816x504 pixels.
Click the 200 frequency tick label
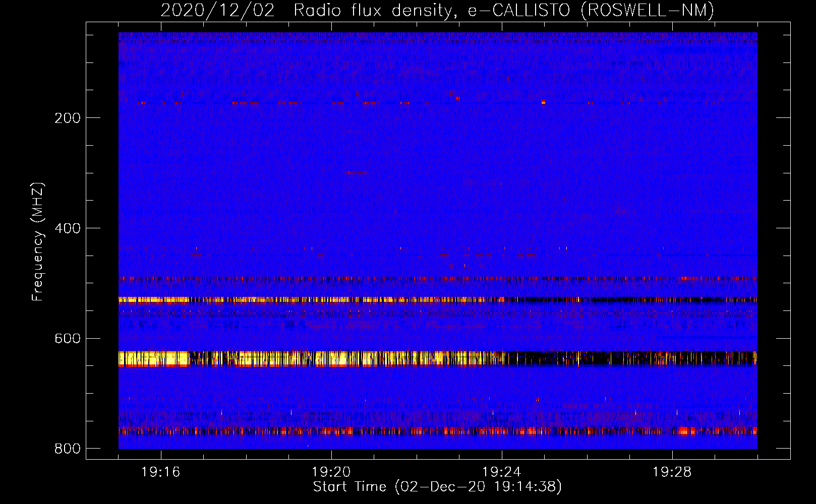click(x=68, y=118)
